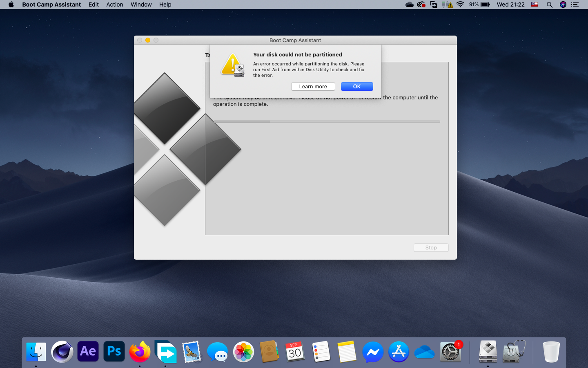This screenshot has height=368, width=588.
Task: Click the 'Your disk could not be partitioned' heading
Action: click(x=298, y=54)
